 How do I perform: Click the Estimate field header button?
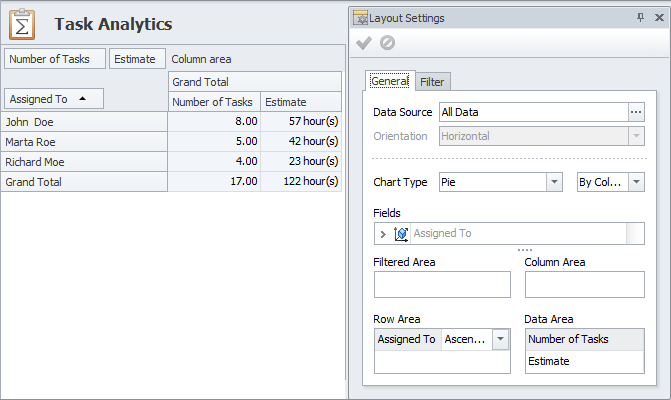(134, 59)
